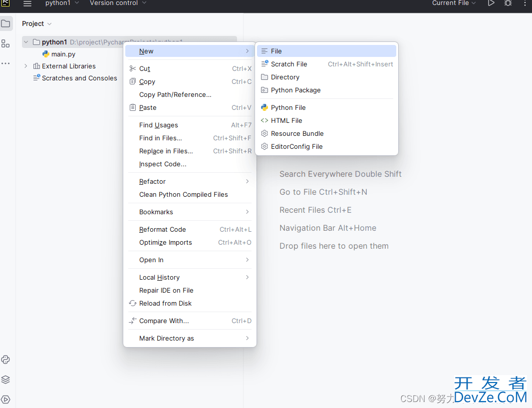
Task: Click Drop files here to open them text
Action: [334, 246]
